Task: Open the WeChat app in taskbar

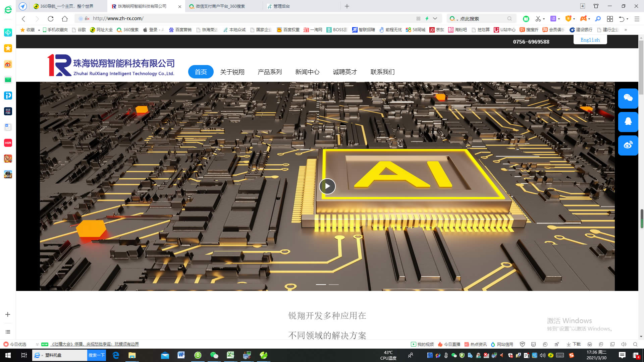Action: [214, 355]
